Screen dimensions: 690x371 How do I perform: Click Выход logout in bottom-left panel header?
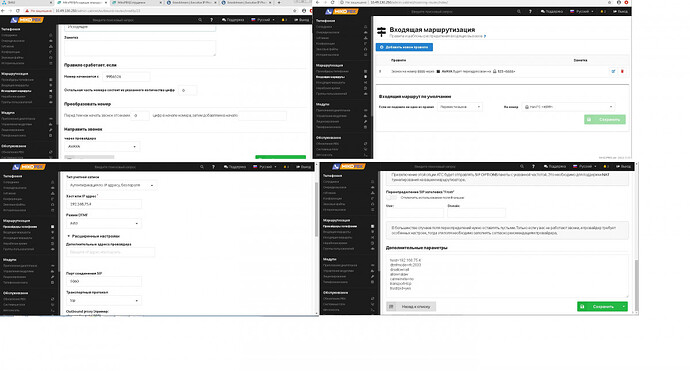pyautogui.click(x=303, y=167)
